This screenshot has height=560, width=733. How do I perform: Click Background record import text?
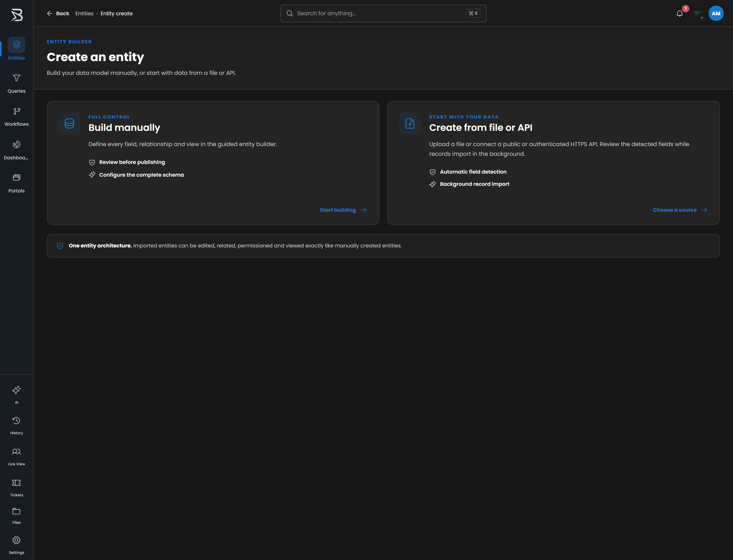coord(475,184)
